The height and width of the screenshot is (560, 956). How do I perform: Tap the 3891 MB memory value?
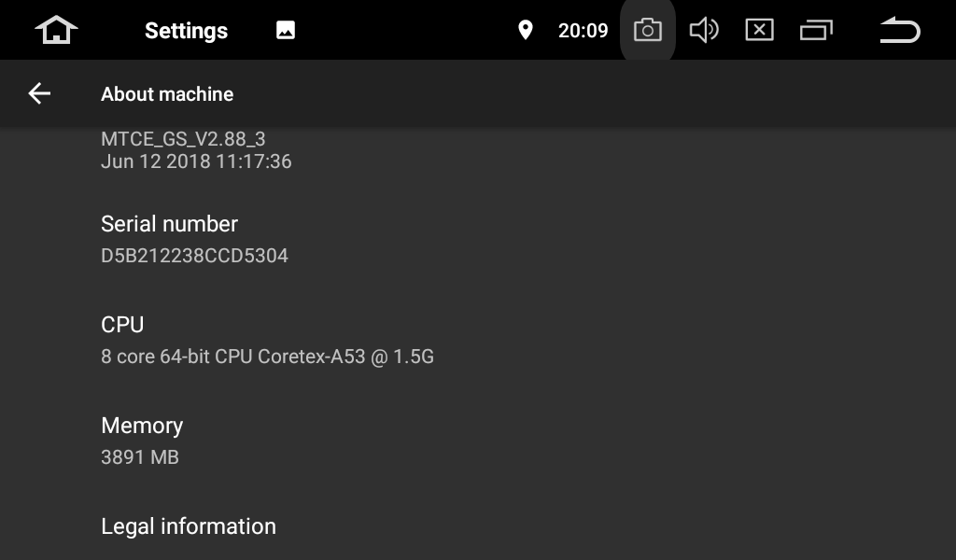point(140,457)
